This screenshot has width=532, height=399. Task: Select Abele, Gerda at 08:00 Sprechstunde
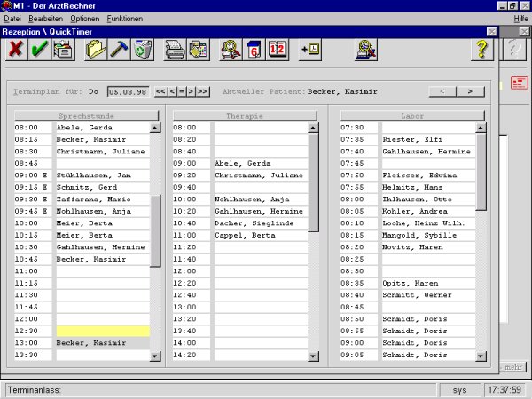(103, 128)
